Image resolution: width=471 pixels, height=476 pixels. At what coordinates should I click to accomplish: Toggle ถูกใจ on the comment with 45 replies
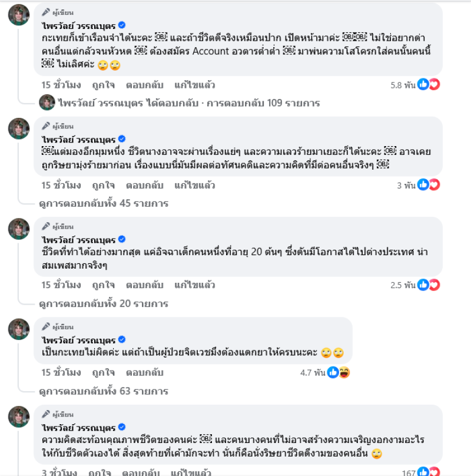tap(103, 185)
